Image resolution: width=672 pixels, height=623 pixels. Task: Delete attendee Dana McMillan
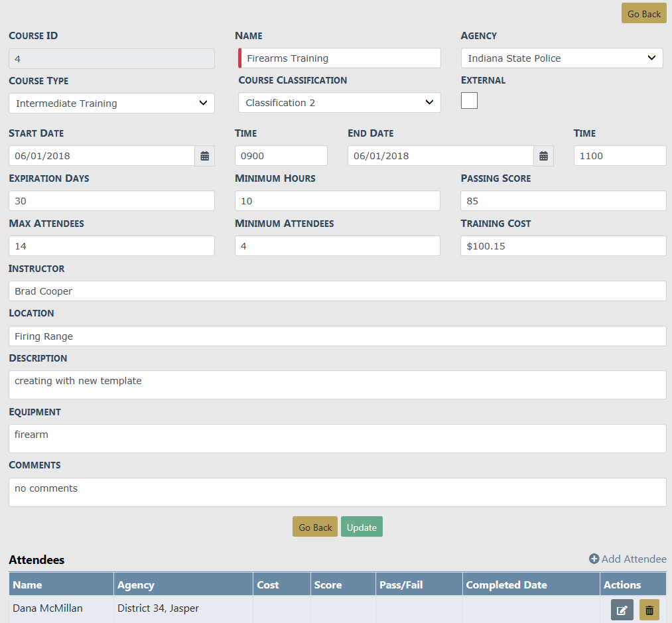[649, 610]
